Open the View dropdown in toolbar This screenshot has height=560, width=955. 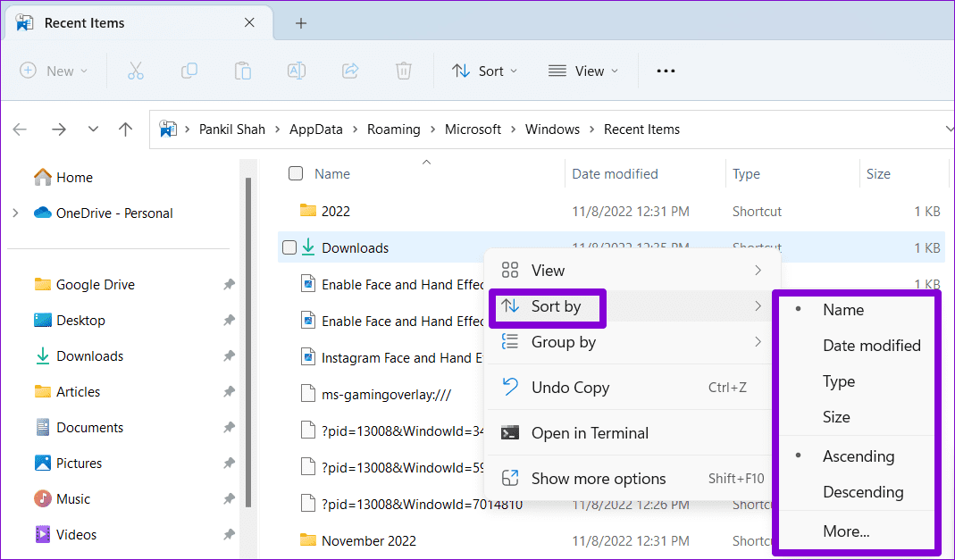click(583, 71)
